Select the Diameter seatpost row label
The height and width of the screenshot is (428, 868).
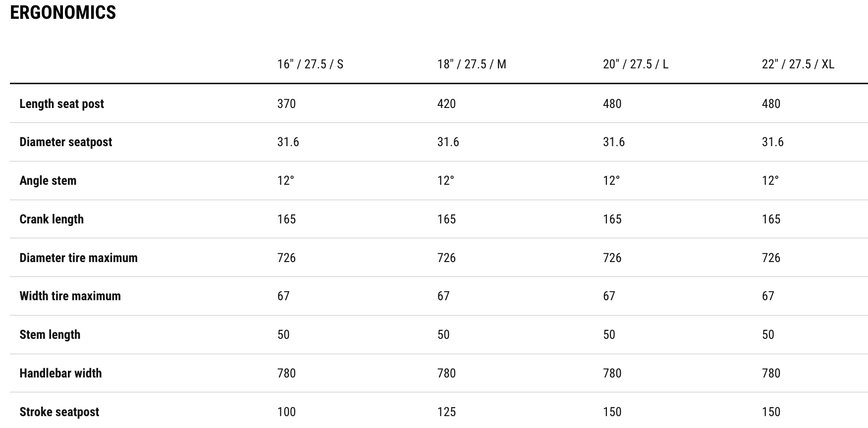tap(66, 142)
